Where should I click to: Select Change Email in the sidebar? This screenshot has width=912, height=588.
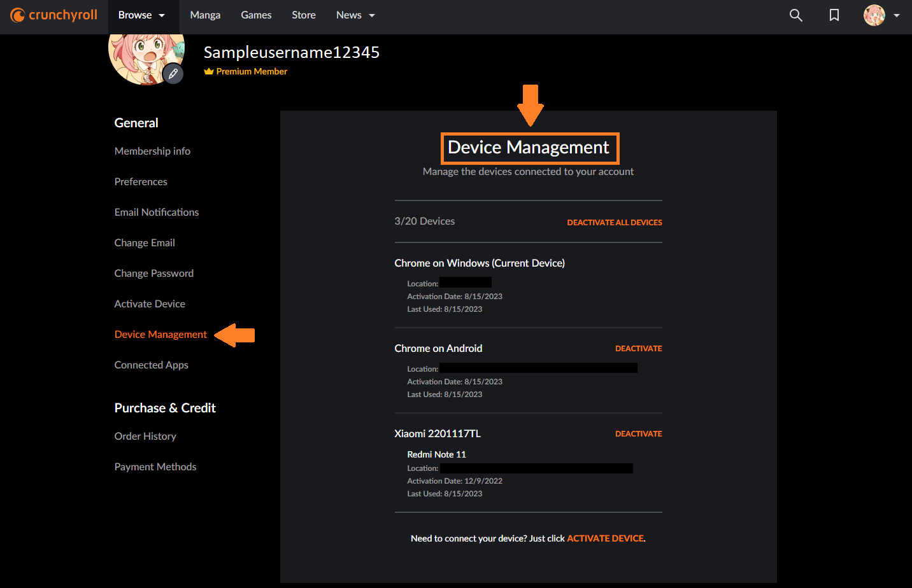145,242
